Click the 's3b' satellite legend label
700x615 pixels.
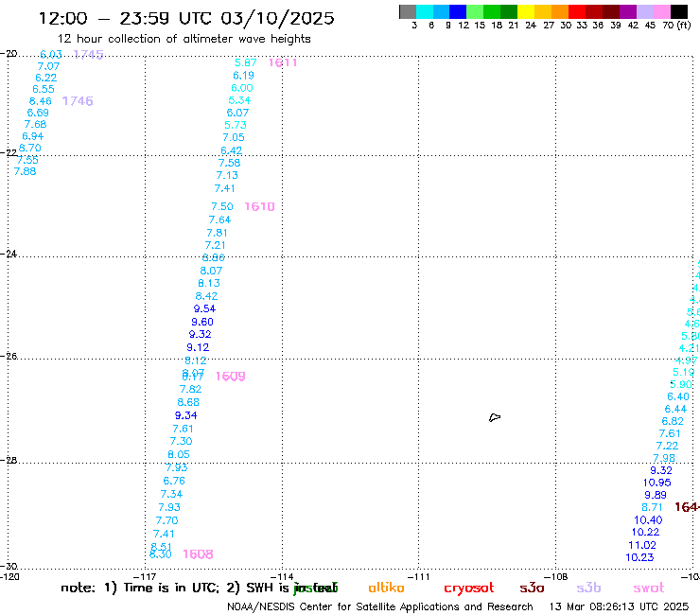[x=588, y=588]
